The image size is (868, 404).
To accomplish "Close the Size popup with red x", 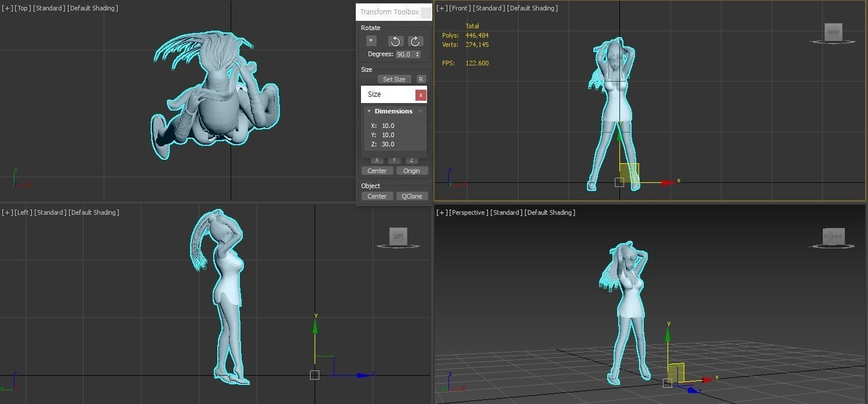I will pos(421,95).
